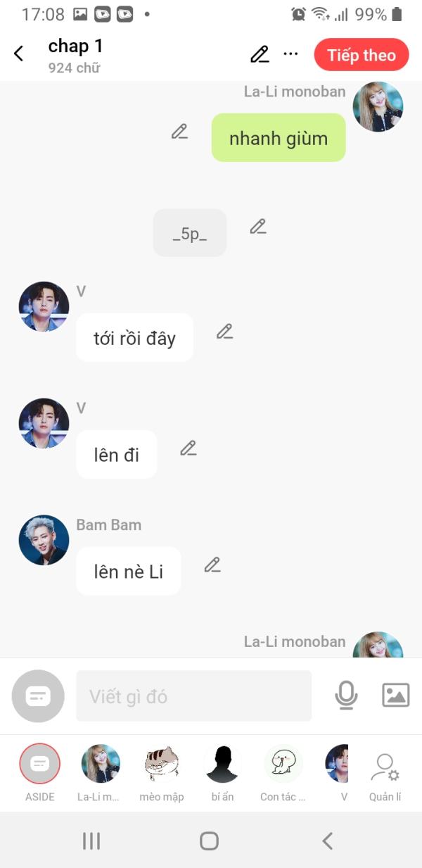Edit the "lên đi" message
The width and height of the screenshot is (422, 868).
pos(188,448)
